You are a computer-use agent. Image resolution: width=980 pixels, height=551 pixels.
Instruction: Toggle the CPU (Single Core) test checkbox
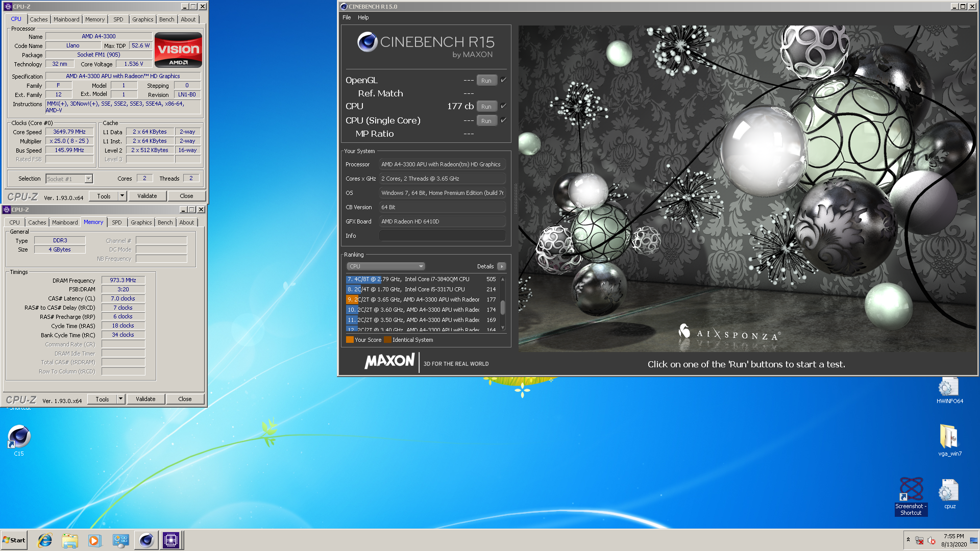click(x=503, y=120)
